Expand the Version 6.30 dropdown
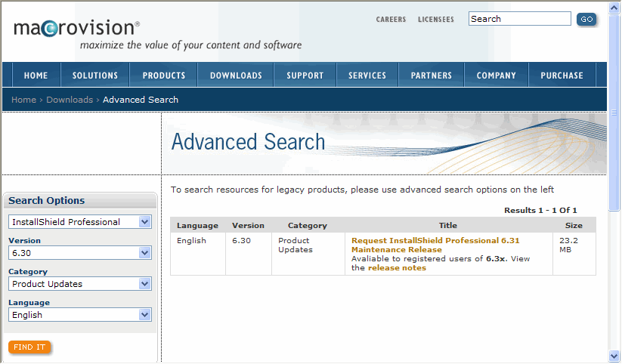622x364 pixels. tap(145, 253)
